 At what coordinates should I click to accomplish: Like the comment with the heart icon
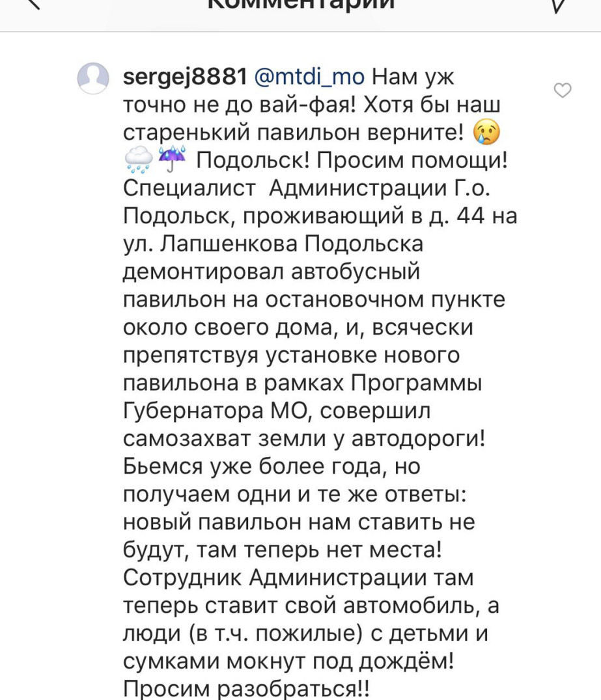coord(562,91)
